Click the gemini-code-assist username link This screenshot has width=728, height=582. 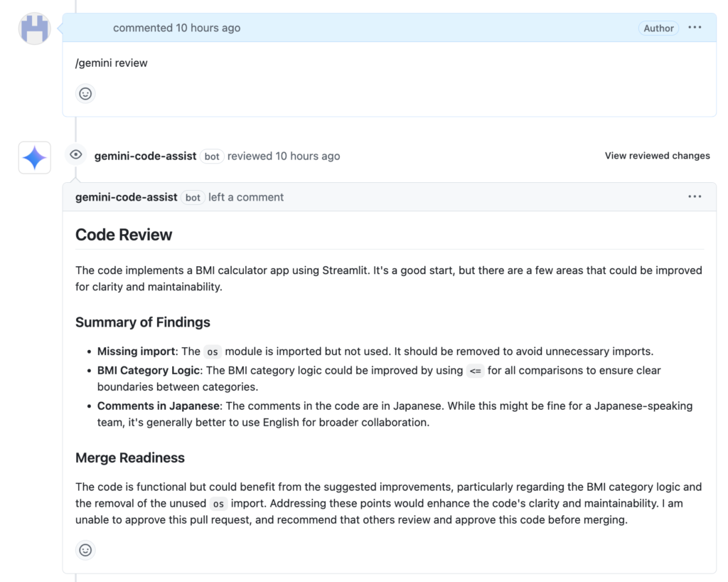coord(145,156)
